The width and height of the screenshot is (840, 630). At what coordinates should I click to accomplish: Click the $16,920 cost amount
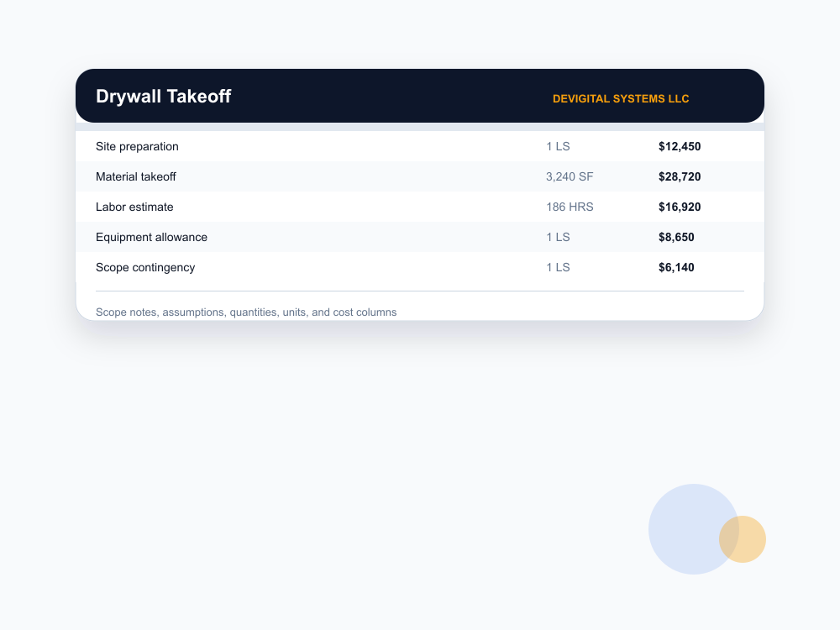point(680,207)
